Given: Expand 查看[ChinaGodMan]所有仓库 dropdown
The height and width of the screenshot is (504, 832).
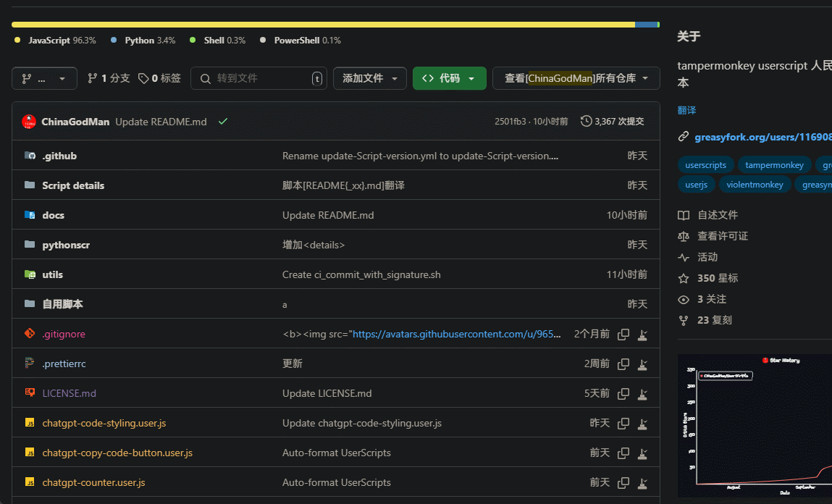Looking at the screenshot, I should (x=576, y=78).
